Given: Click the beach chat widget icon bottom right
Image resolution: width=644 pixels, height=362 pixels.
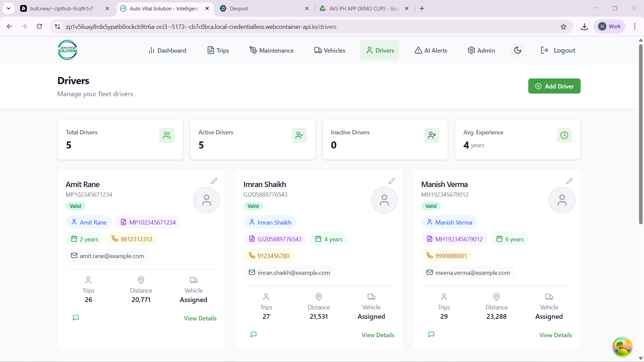Looking at the screenshot, I should [x=622, y=346].
